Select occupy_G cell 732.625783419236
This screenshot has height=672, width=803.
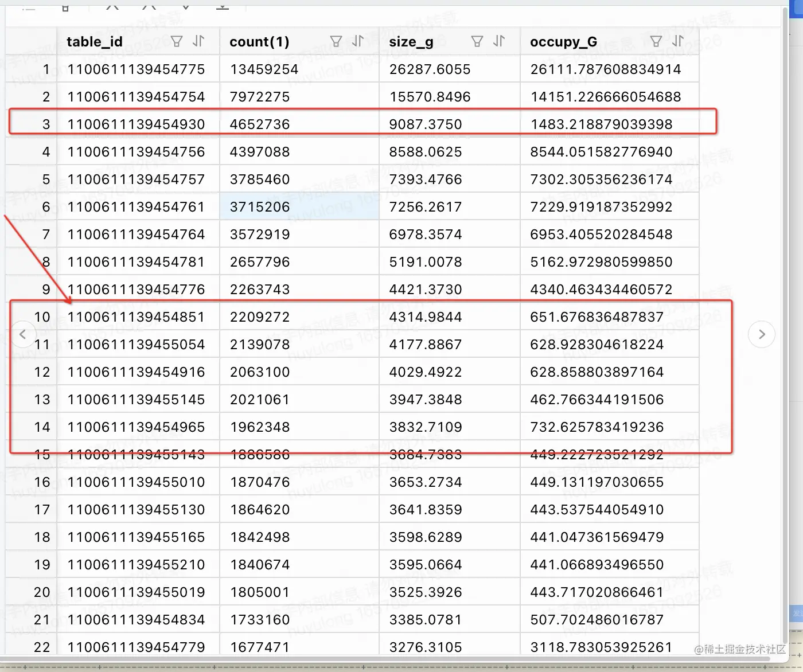pos(610,427)
